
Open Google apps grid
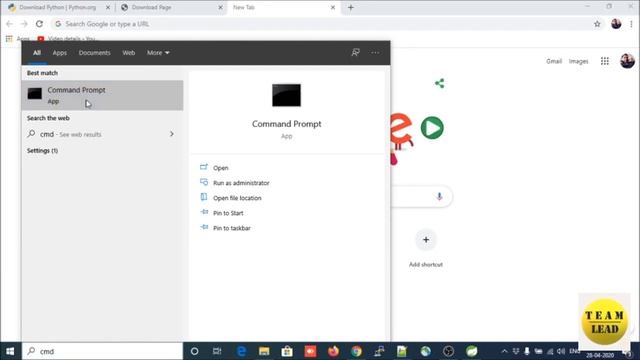[604, 61]
